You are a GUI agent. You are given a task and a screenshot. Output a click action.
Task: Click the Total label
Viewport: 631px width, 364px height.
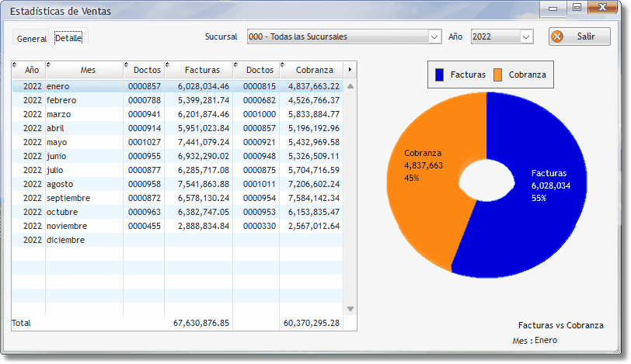pos(21,323)
